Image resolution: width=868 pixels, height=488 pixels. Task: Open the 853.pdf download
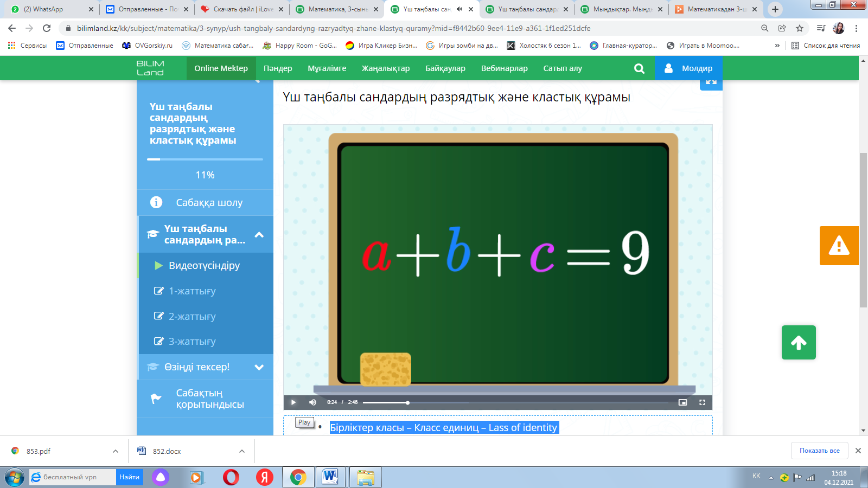(x=38, y=451)
